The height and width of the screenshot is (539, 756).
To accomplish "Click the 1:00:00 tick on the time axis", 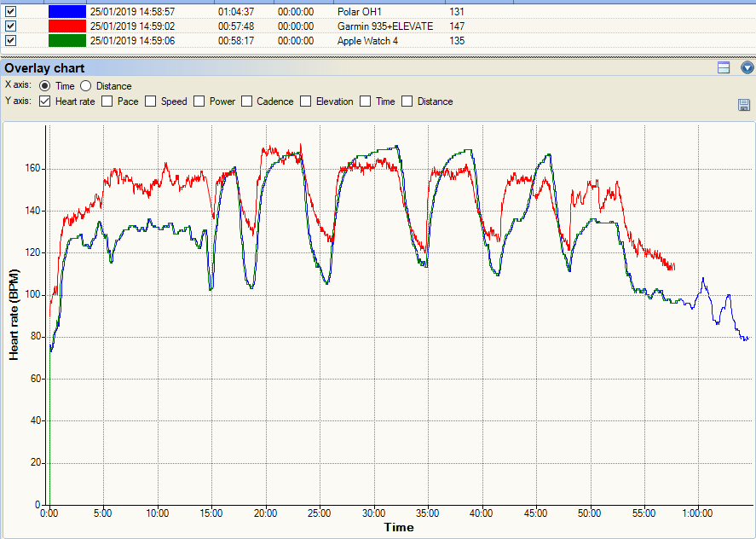I will 697,513.
